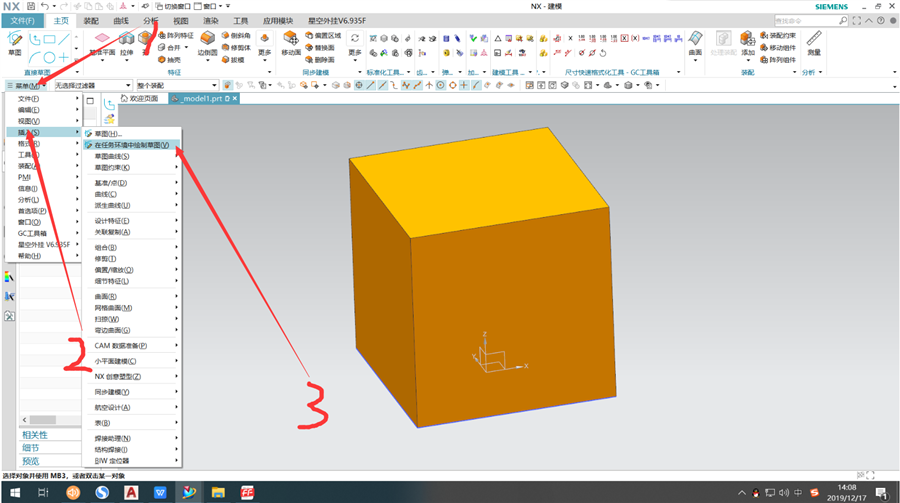Image resolution: width=900 pixels, height=503 pixels.
Task: Select the 移动面 (Move Face) icon
Action: click(291, 40)
